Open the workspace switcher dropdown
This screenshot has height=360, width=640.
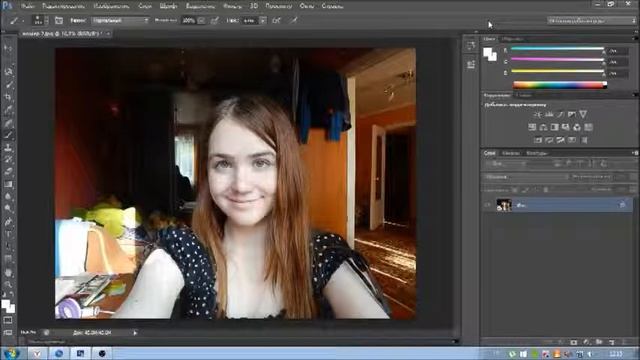[x=591, y=20]
